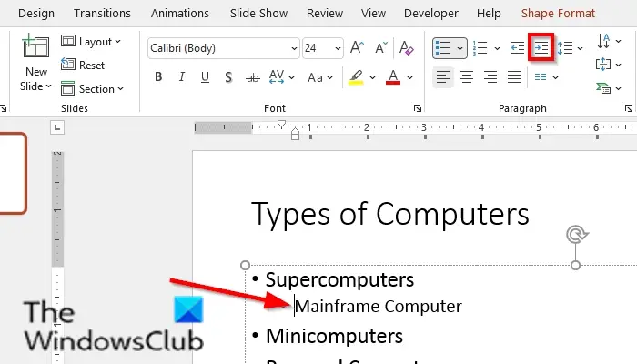Viewport: 637px width, 364px height.
Task: Click the Mainframe Computer line
Action: click(379, 307)
